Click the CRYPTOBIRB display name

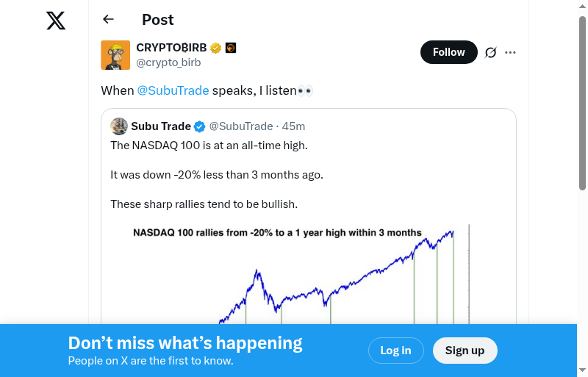click(x=171, y=48)
